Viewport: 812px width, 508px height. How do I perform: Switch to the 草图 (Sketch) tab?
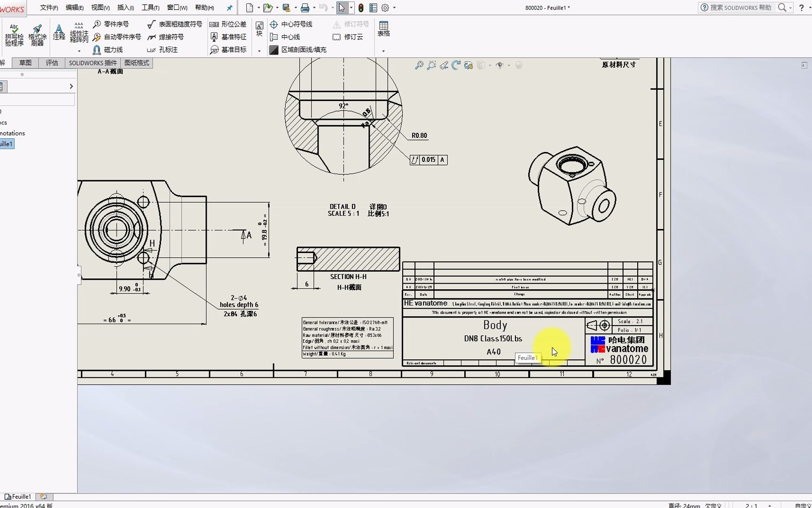(25, 63)
